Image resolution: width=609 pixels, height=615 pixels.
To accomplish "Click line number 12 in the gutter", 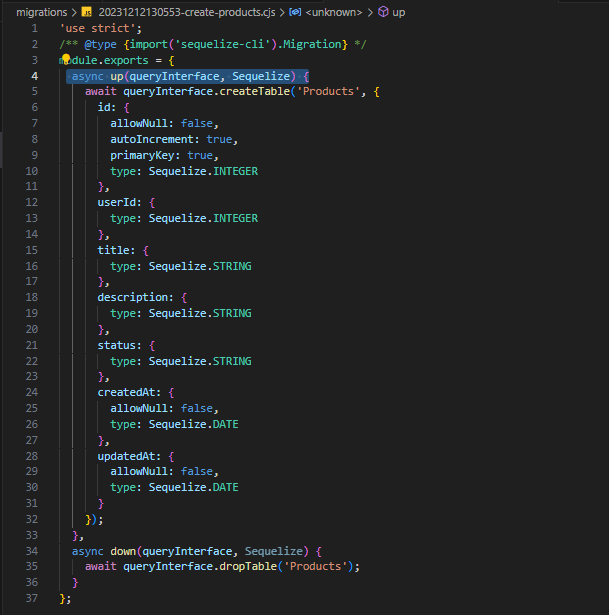I will tap(32, 202).
